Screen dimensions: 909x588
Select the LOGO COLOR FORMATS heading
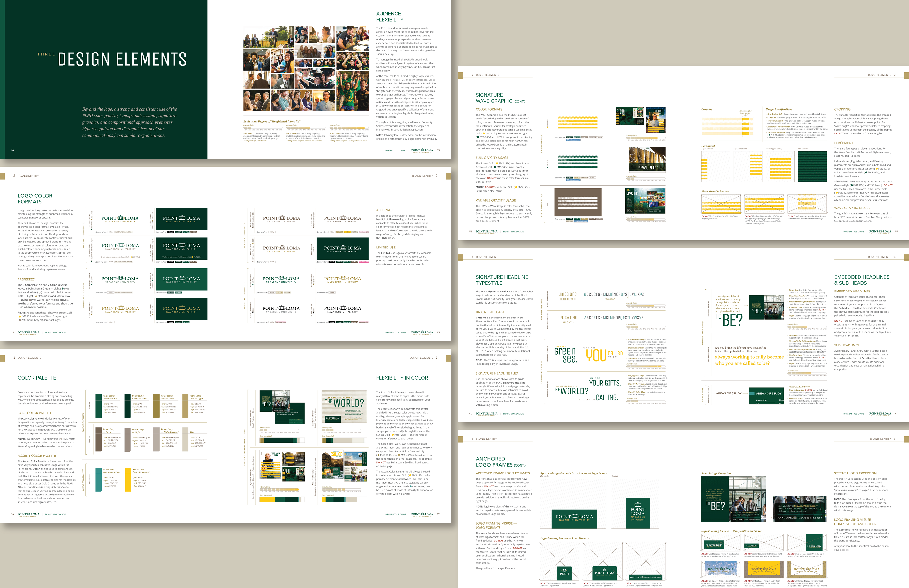tap(35, 199)
